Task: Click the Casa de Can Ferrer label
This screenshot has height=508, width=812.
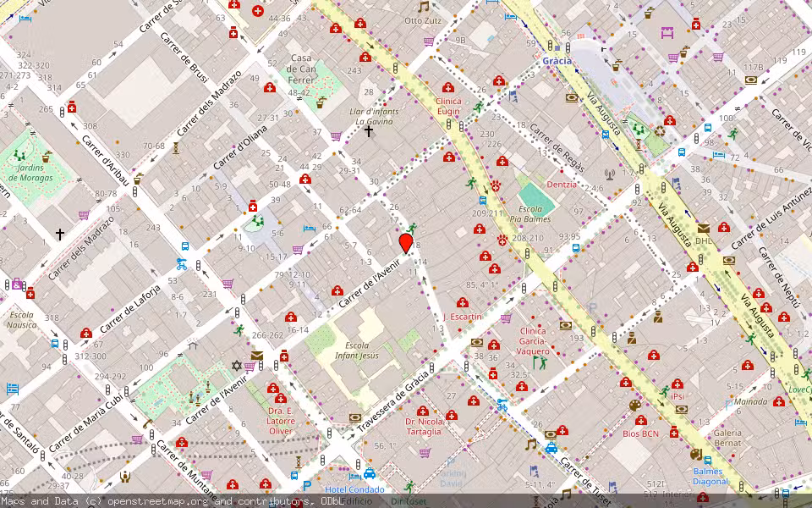Action: pyautogui.click(x=301, y=69)
